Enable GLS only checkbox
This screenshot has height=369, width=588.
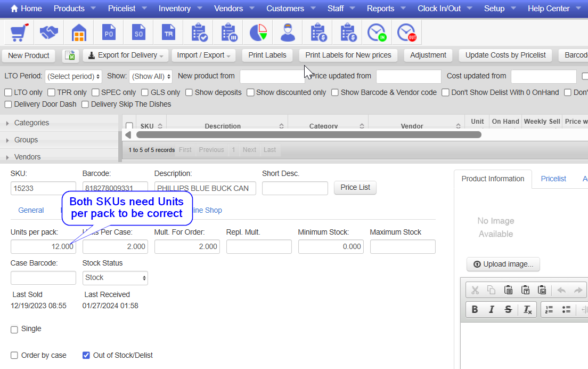coord(145,92)
